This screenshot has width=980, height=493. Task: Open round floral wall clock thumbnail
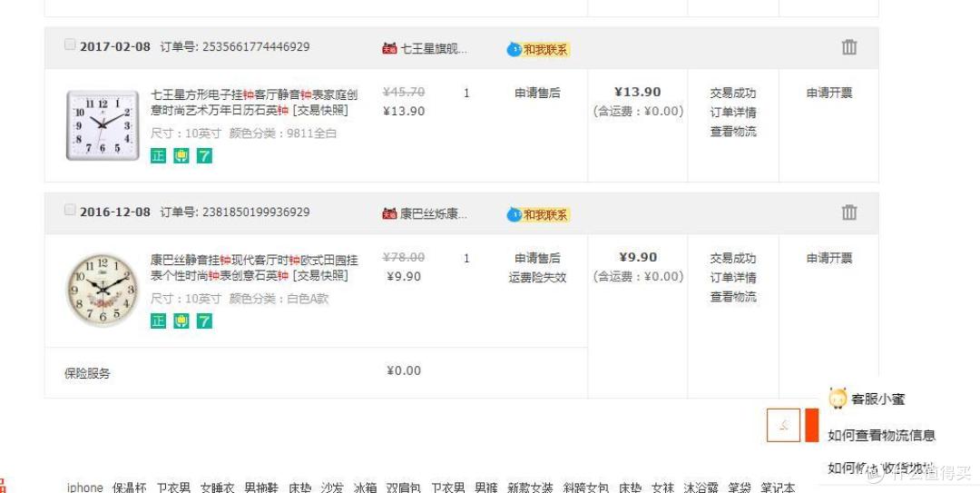click(103, 291)
